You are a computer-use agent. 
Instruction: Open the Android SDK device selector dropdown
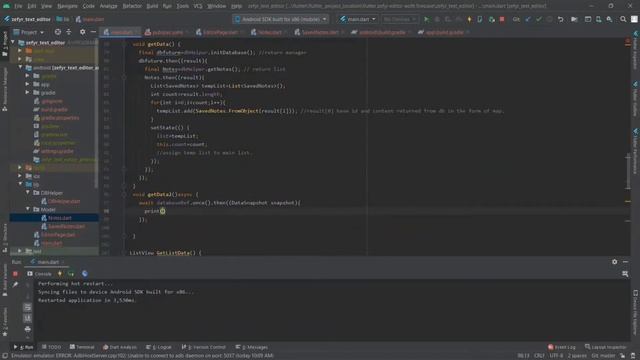(x=281, y=19)
